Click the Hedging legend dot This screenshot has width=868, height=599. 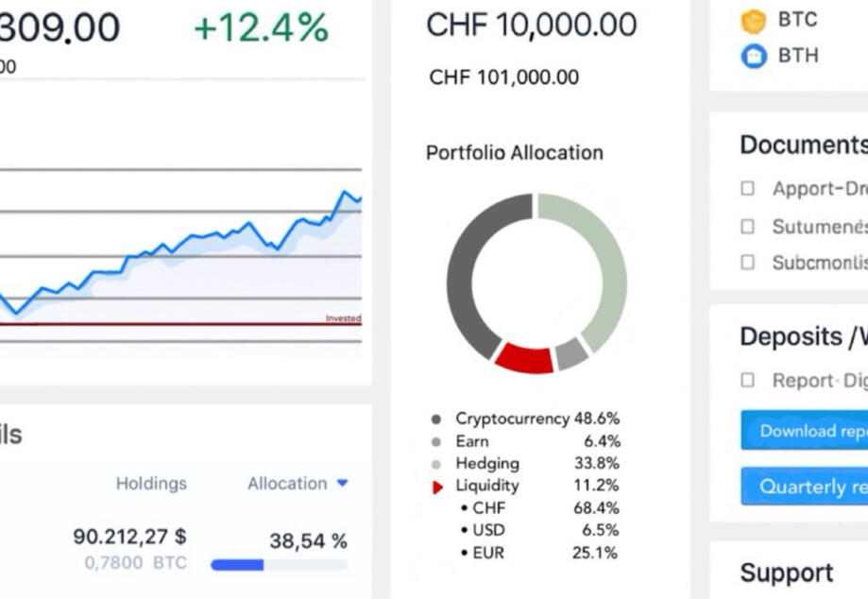[x=435, y=464]
